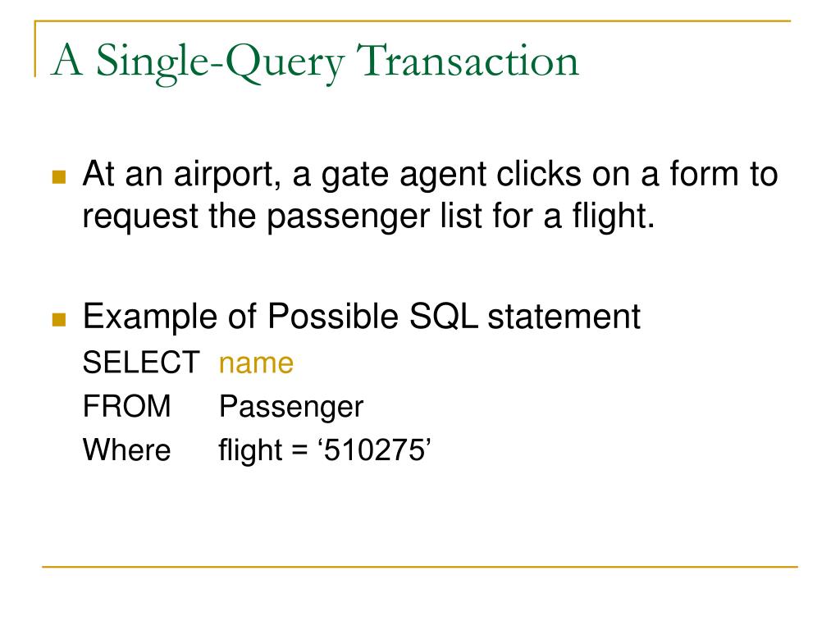Click the SELECT keyword

tap(141, 363)
